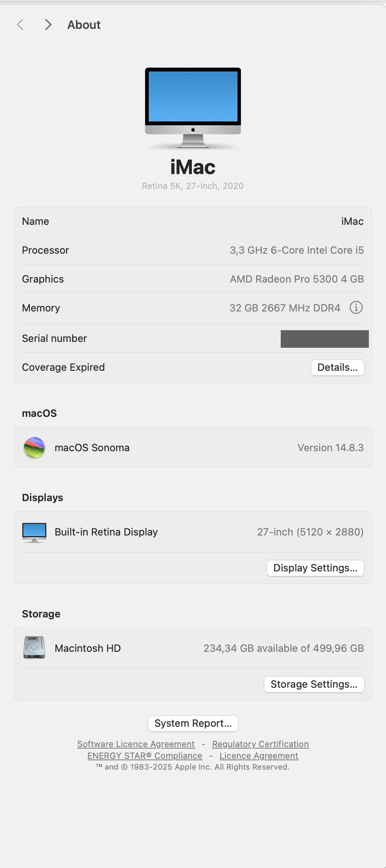Click the redacted serial number field
The height and width of the screenshot is (868, 386).
[324, 339]
